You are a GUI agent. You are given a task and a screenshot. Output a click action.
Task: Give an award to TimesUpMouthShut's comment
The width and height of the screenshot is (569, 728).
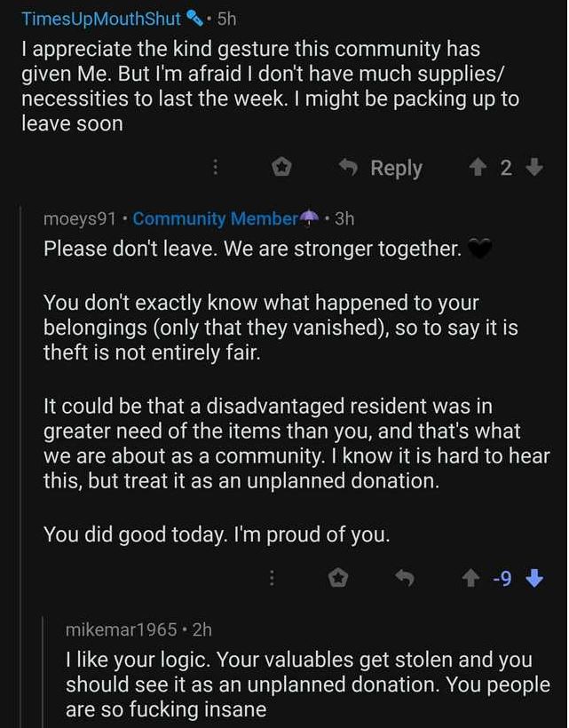(281, 167)
